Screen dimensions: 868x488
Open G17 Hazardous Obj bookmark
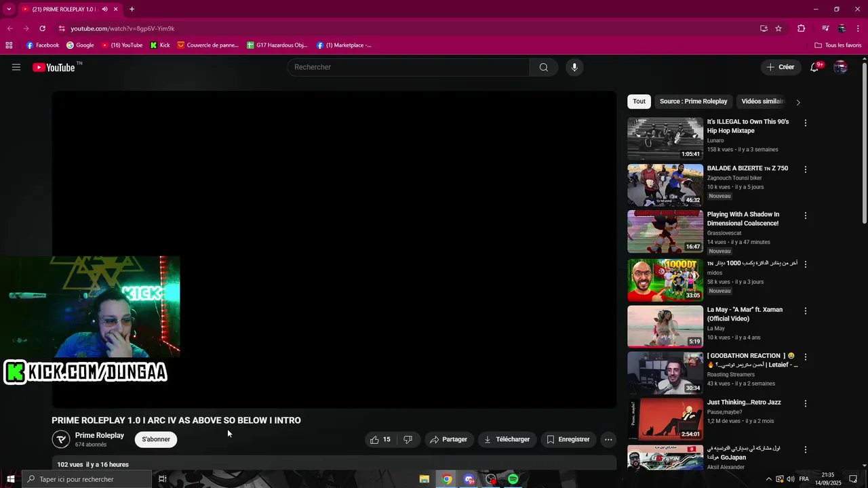pos(277,45)
